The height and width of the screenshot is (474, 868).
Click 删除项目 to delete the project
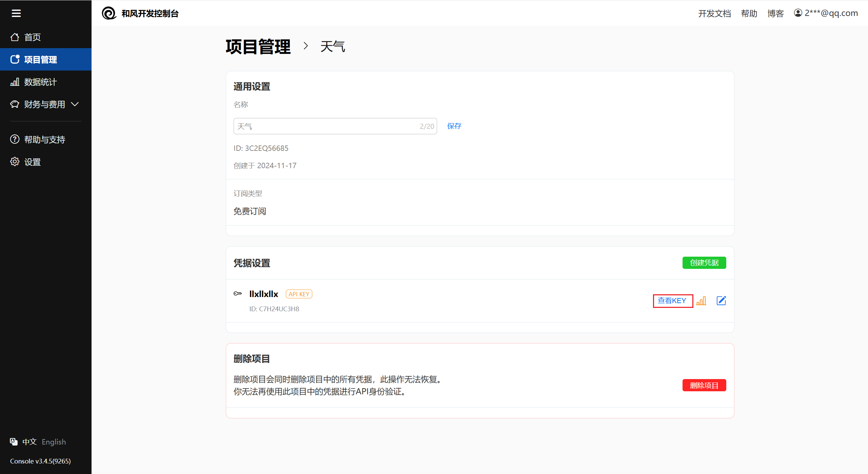point(704,385)
